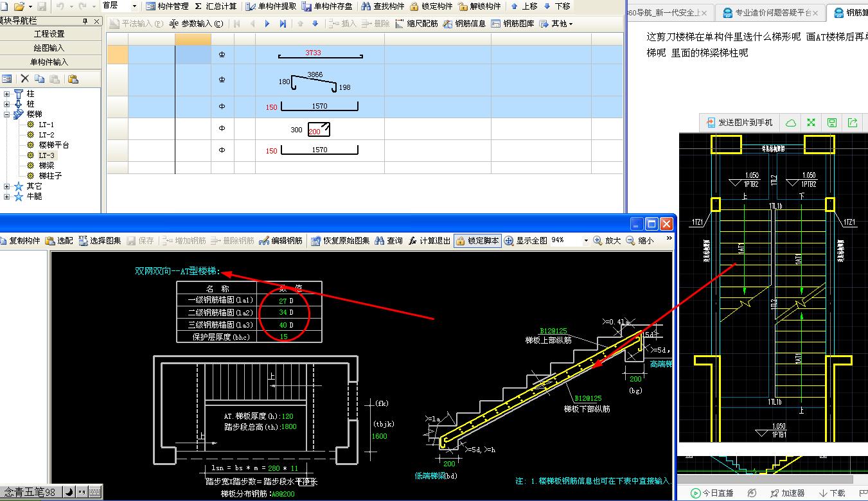This screenshot has height=501, width=868.
Task: Run 汇总计算 summary calculation
Action: pos(215,6)
